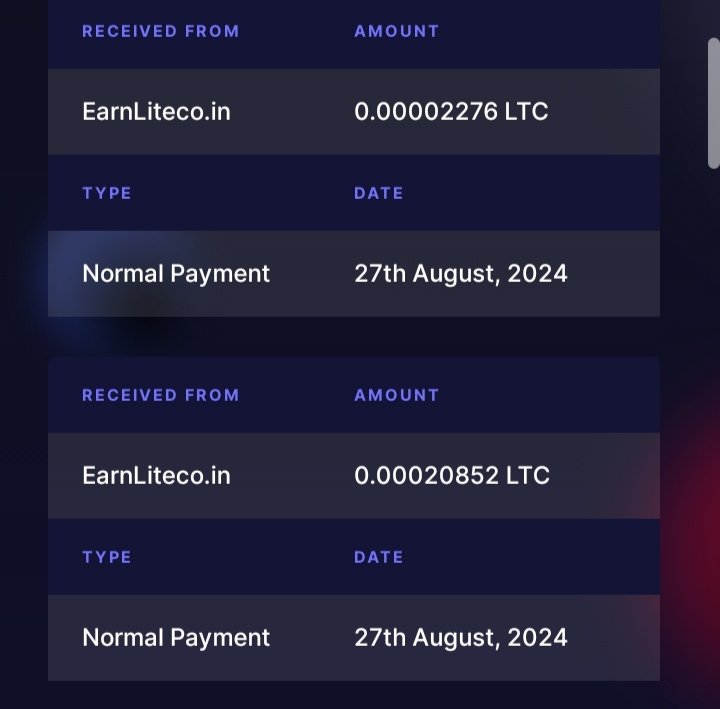Click the Type header in the second card
This screenshot has height=709, width=720.
pyautogui.click(x=107, y=557)
